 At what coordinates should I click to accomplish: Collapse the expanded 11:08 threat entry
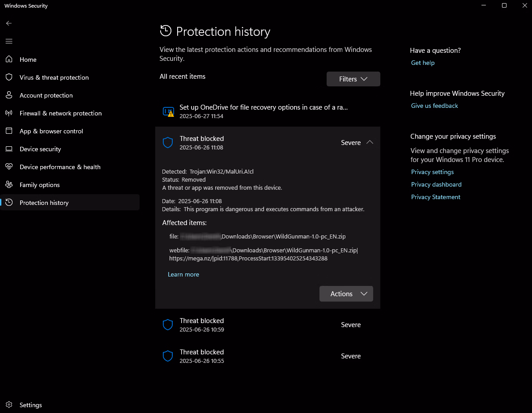[370, 142]
